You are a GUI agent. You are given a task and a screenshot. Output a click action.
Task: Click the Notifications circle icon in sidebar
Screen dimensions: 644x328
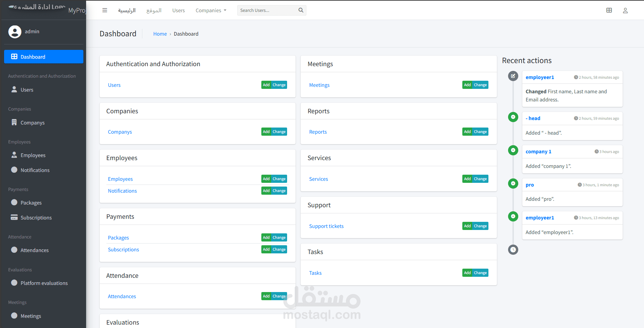(x=14, y=170)
